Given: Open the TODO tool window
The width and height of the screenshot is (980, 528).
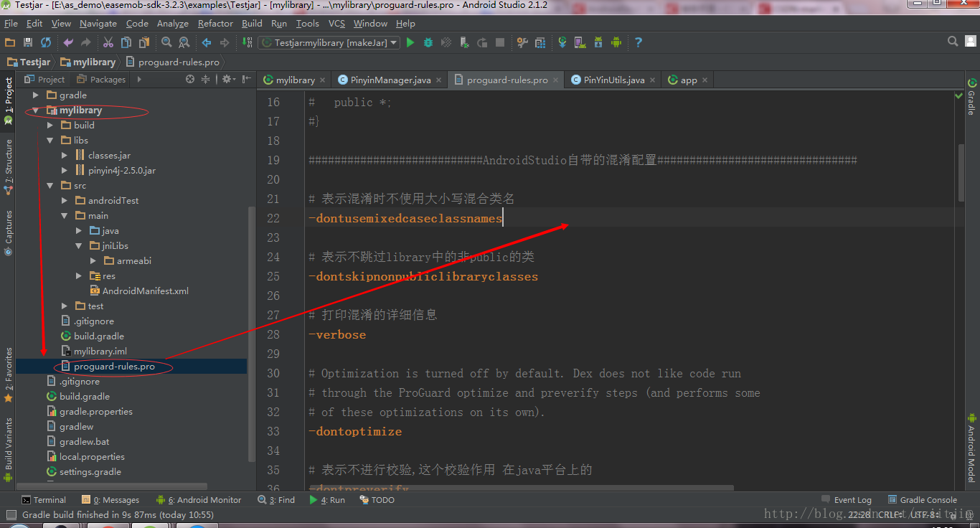Looking at the screenshot, I should (377, 500).
